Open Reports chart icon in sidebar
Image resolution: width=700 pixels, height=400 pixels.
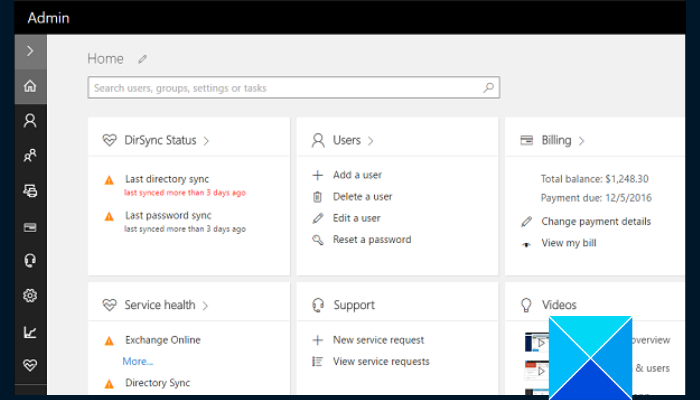[30, 331]
